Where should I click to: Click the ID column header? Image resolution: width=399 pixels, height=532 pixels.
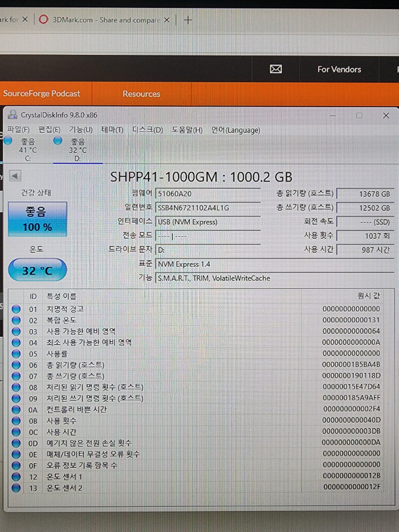(x=33, y=296)
